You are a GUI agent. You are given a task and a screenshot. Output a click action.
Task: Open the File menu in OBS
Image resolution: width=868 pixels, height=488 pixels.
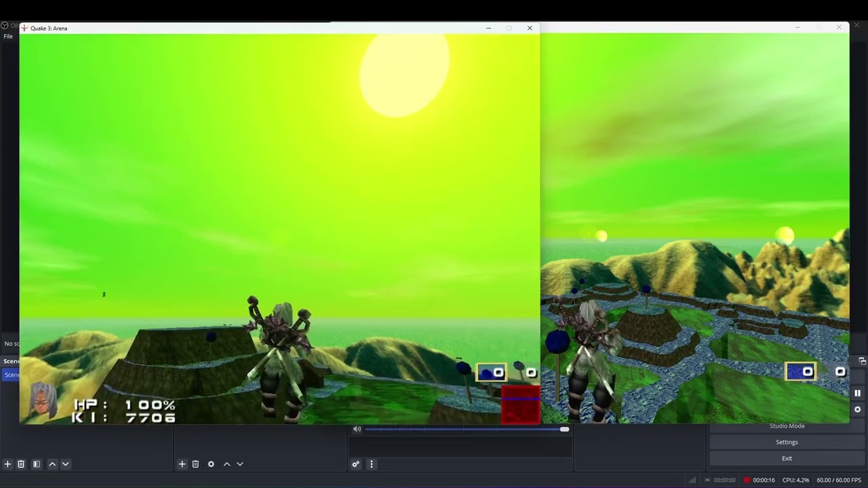pos(8,37)
